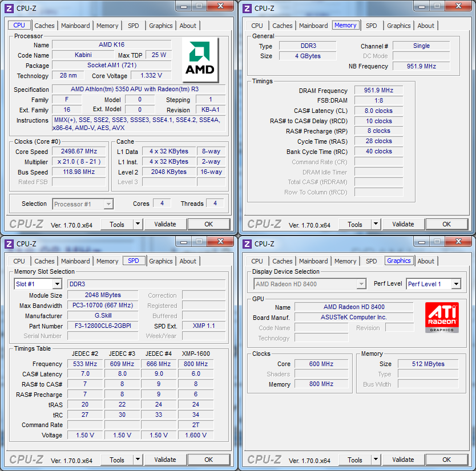The image size is (476, 471).
Task: Switch to the Caches tab in the AMD K16 processor window
Action: [x=45, y=26]
